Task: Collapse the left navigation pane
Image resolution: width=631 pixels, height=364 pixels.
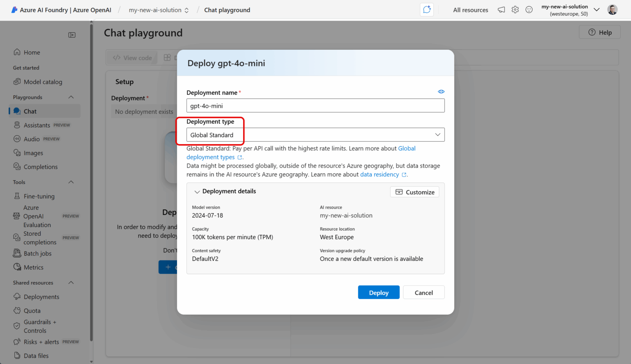Action: click(x=72, y=35)
